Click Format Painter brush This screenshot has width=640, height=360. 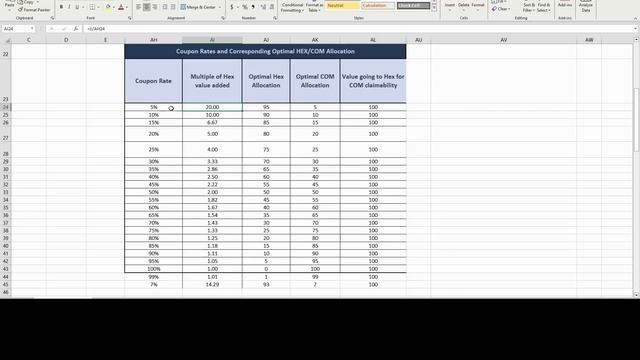33,9
